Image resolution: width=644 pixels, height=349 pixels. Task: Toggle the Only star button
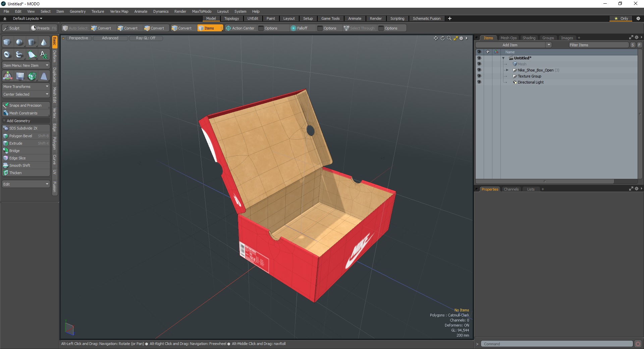(621, 18)
